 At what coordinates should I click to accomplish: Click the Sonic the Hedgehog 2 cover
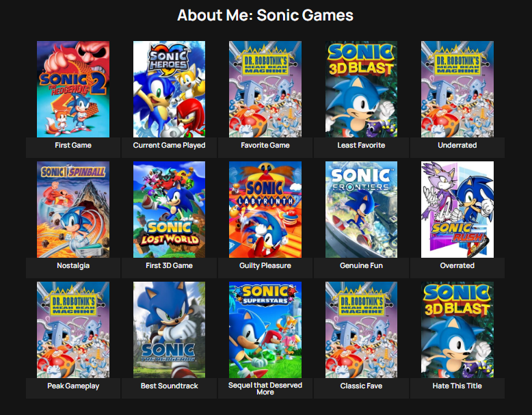click(x=73, y=90)
